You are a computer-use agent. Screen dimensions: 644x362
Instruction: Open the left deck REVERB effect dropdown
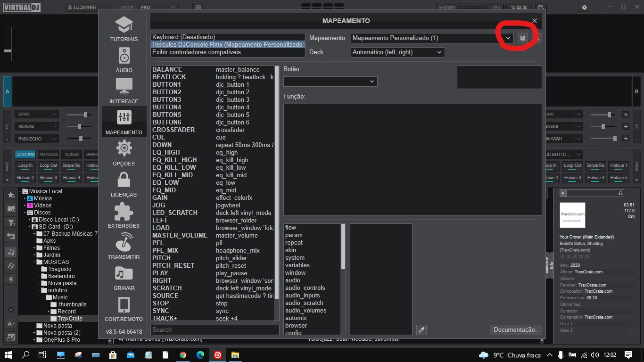37,126
